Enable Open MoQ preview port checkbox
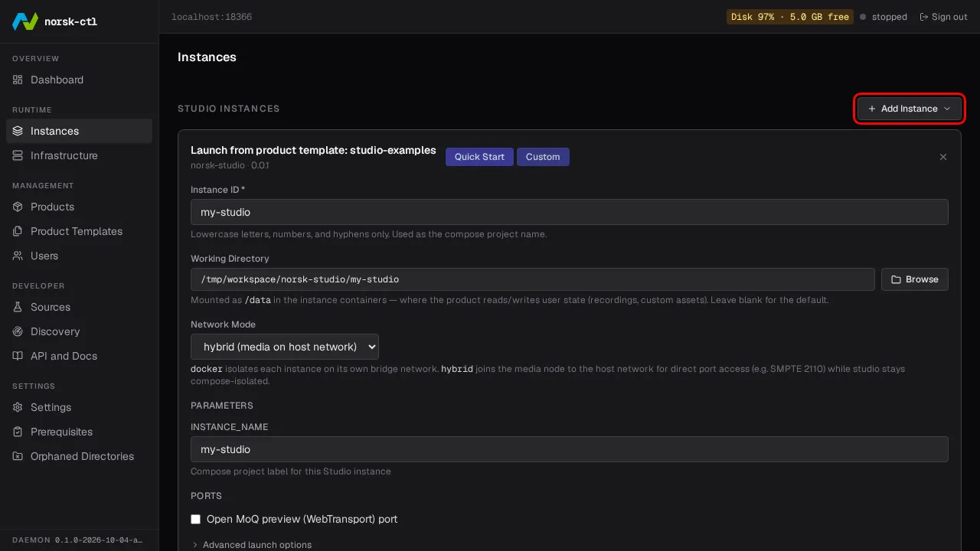980x551 pixels. pyautogui.click(x=196, y=519)
